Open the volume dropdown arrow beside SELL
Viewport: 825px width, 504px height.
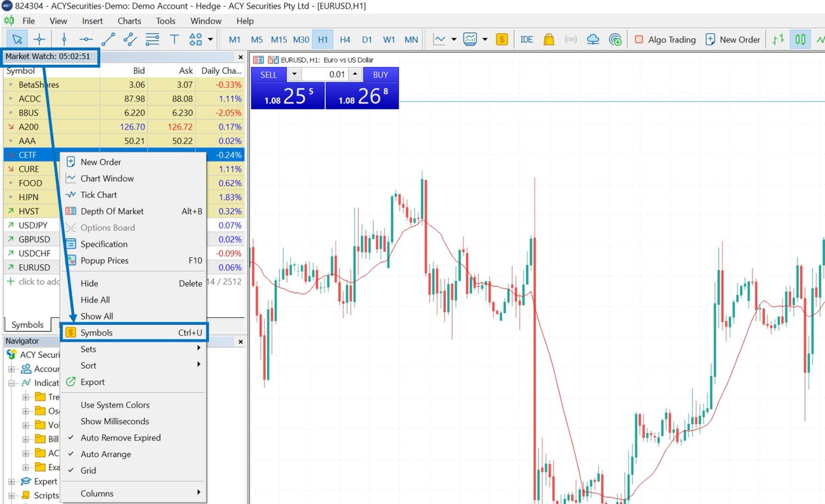(x=294, y=74)
